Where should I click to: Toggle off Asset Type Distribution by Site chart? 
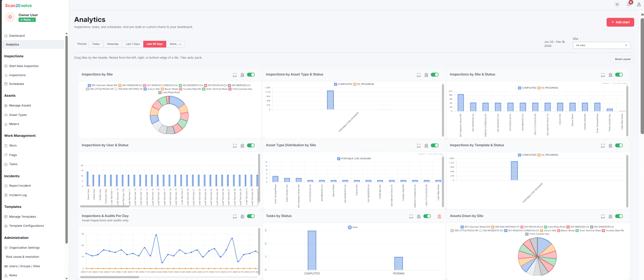(x=435, y=146)
